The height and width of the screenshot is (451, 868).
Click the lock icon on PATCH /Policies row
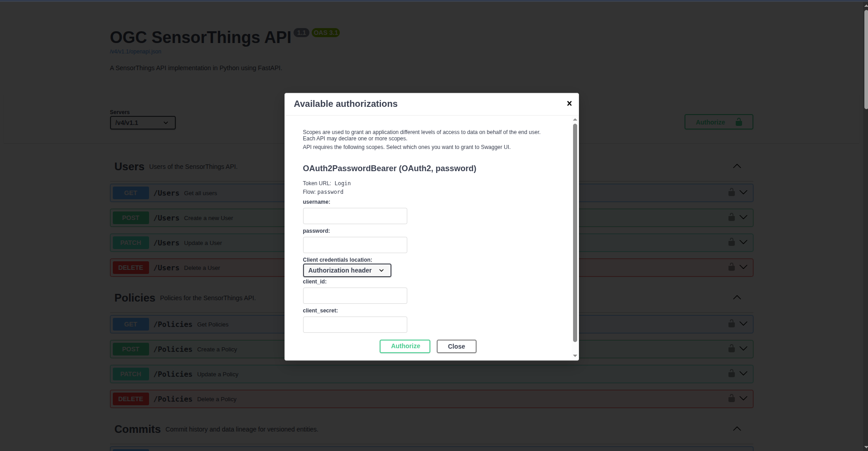tap(731, 374)
